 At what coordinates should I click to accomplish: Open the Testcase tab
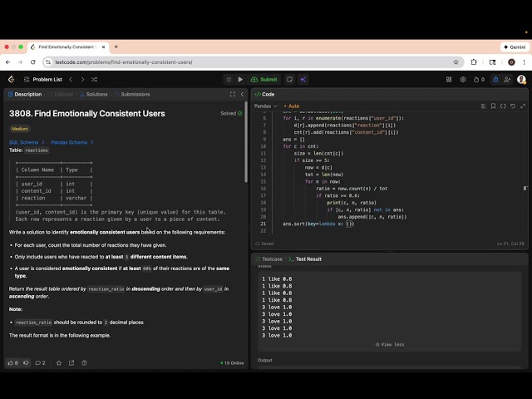tap(270, 259)
